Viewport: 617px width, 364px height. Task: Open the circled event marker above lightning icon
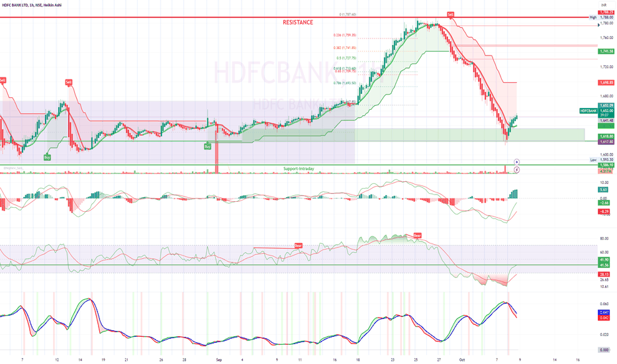coord(516,162)
